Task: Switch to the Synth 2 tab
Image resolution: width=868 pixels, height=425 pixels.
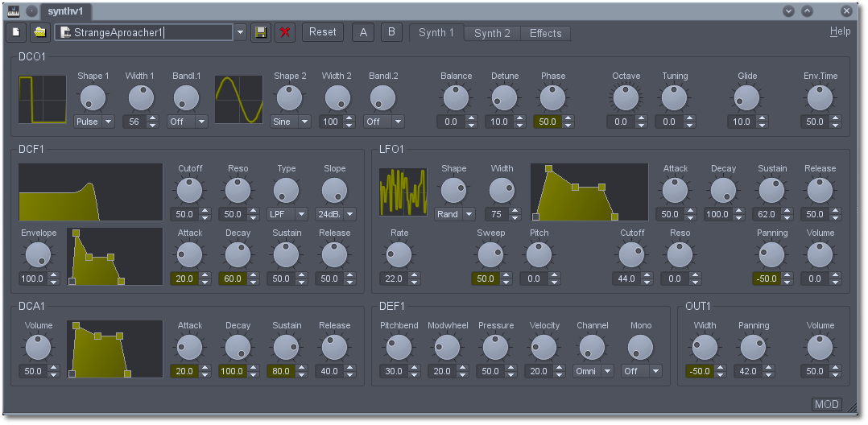Action: pos(492,33)
